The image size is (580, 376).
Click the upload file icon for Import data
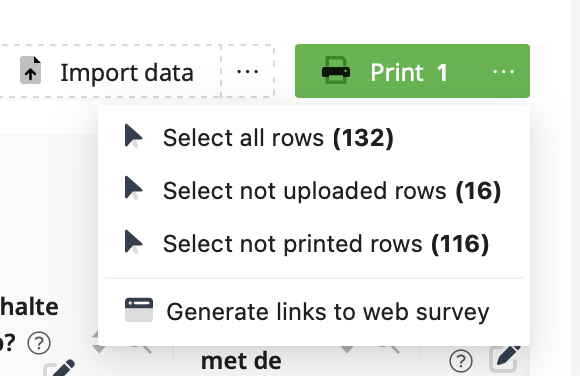[x=30, y=70]
